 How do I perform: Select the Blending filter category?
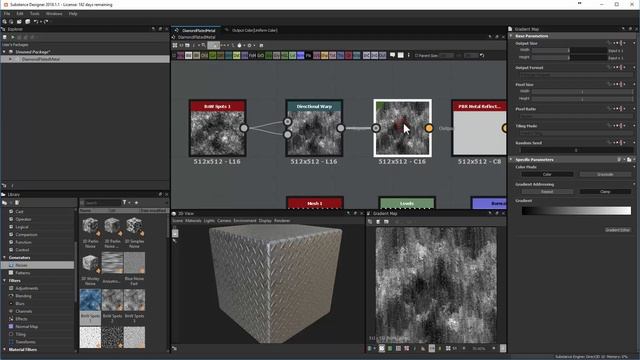click(x=23, y=296)
